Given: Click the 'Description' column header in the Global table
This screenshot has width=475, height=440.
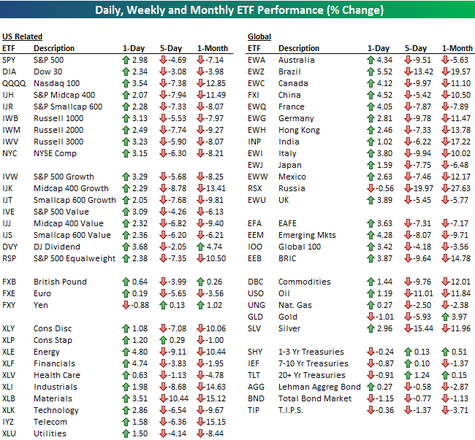Looking at the screenshot, I should coord(299,48).
